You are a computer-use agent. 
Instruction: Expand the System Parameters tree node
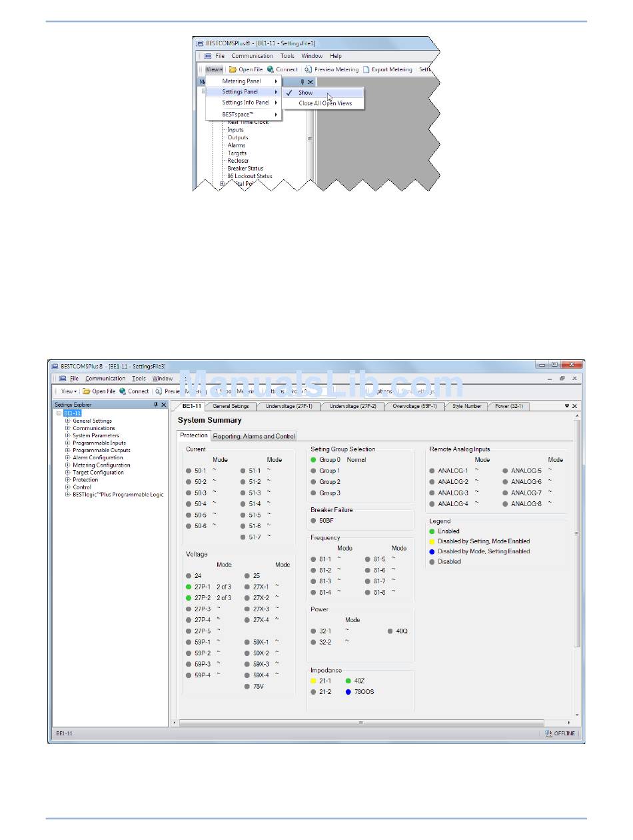pyautogui.click(x=67, y=435)
